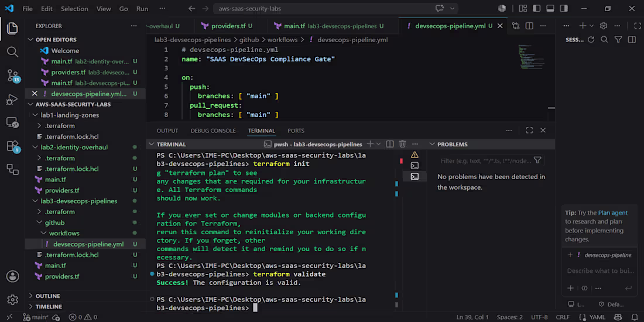Click the problems filter funnel icon

click(537, 160)
